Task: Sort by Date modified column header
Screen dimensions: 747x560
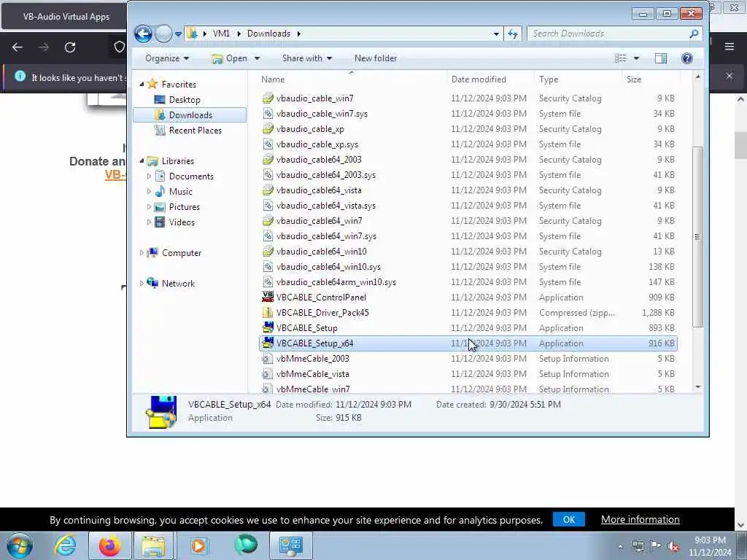Action: (479, 79)
